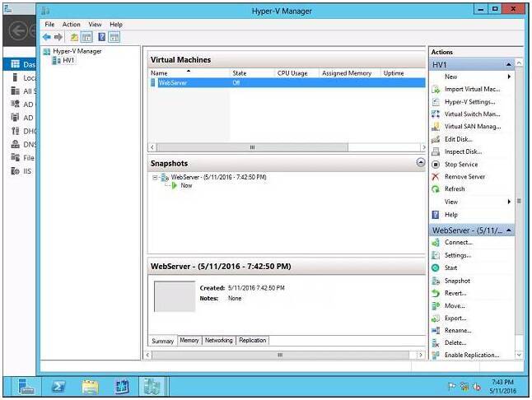Open Virtual SAN Manager action

coord(472,127)
